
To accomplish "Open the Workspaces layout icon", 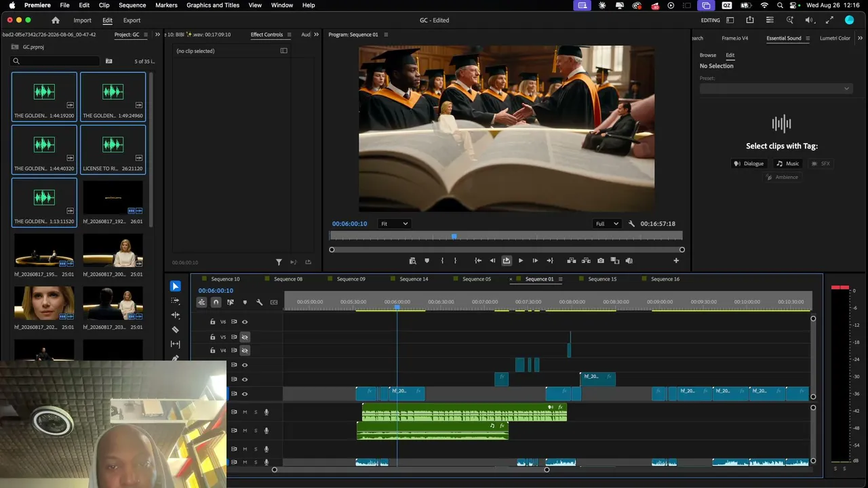I will [x=730, y=20].
